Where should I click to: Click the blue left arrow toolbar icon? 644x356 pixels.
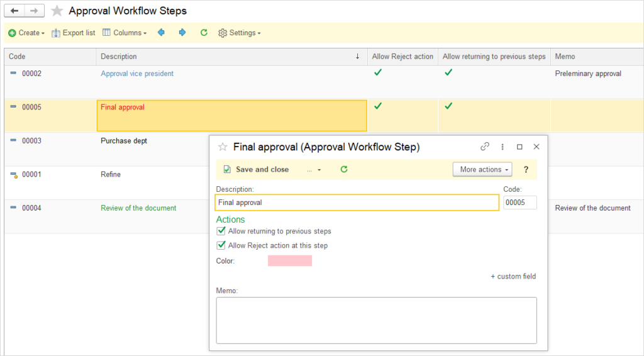tap(162, 33)
